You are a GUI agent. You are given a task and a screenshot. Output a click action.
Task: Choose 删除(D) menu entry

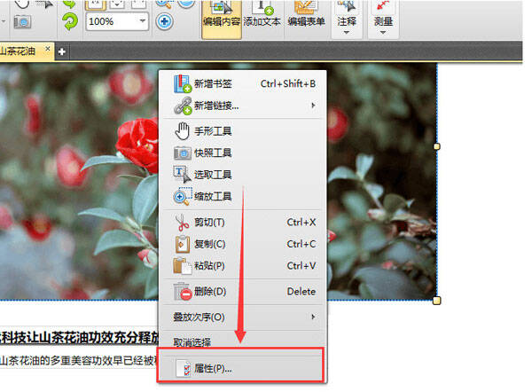(243, 292)
